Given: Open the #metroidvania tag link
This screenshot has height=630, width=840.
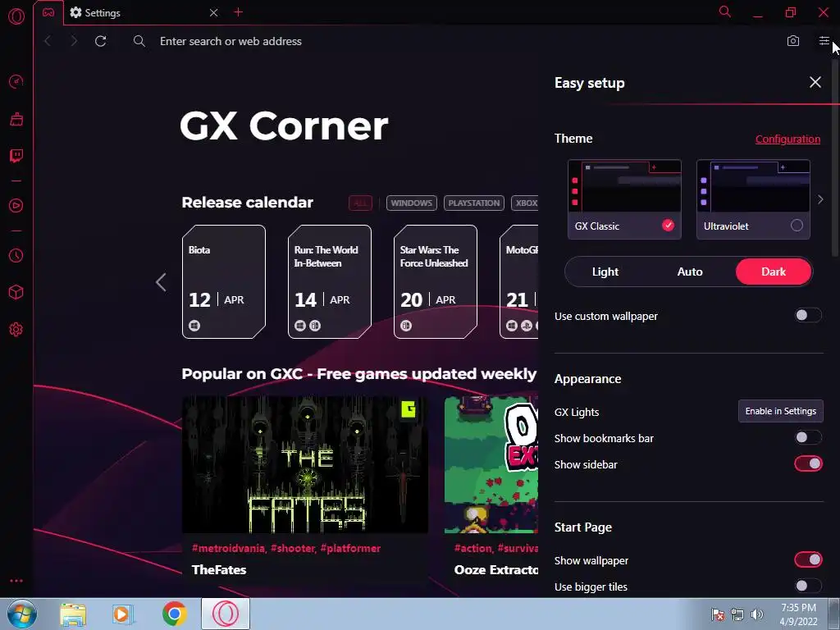Looking at the screenshot, I should click(x=228, y=548).
